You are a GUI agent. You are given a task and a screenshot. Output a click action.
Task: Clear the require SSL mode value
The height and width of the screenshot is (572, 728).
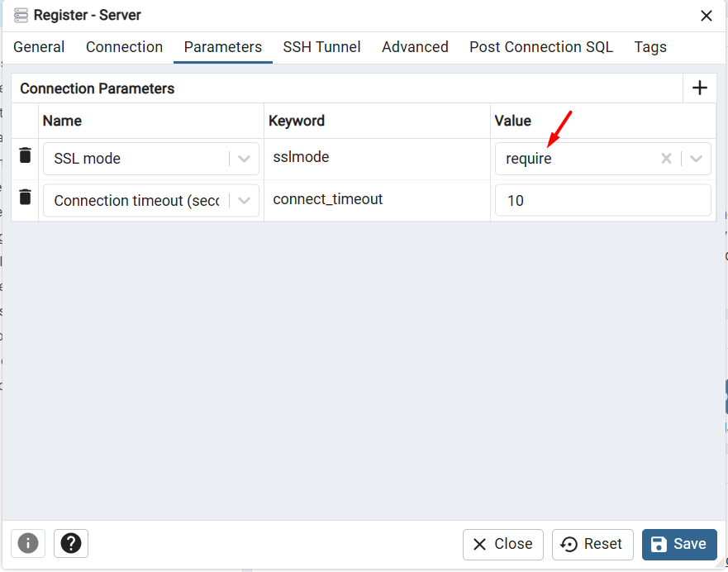666,159
